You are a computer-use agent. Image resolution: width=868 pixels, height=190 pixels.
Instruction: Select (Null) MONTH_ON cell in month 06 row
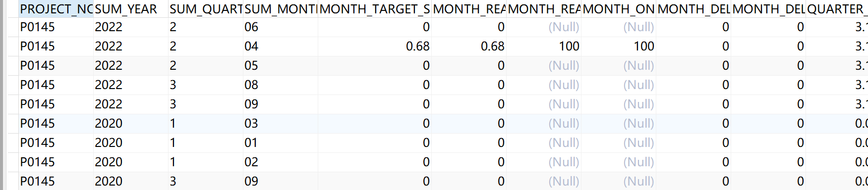tap(619, 27)
